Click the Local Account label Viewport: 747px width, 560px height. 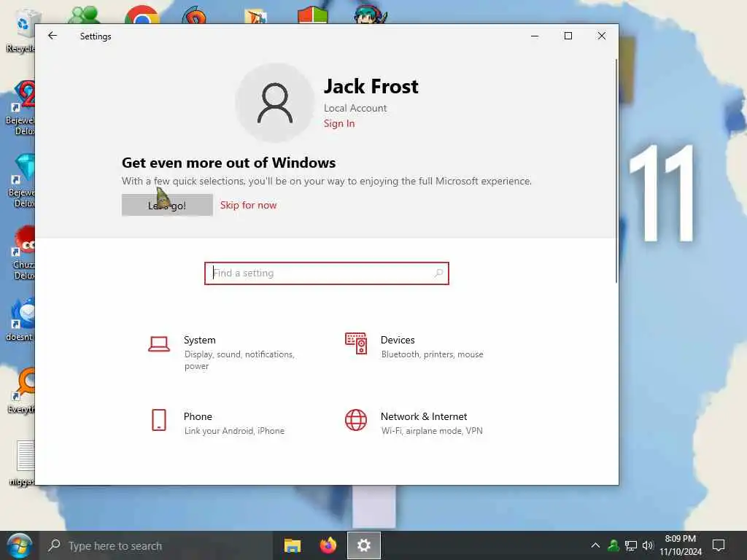(x=355, y=108)
